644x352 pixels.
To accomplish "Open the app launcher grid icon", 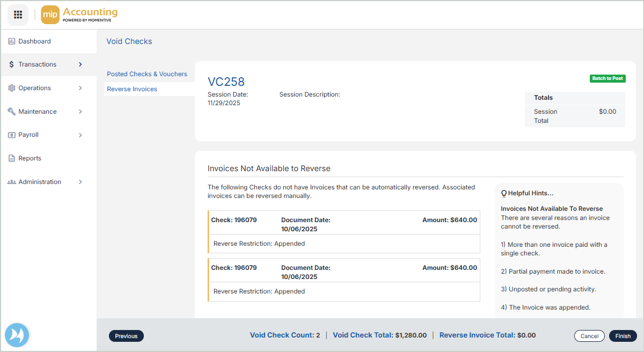I will [x=18, y=14].
